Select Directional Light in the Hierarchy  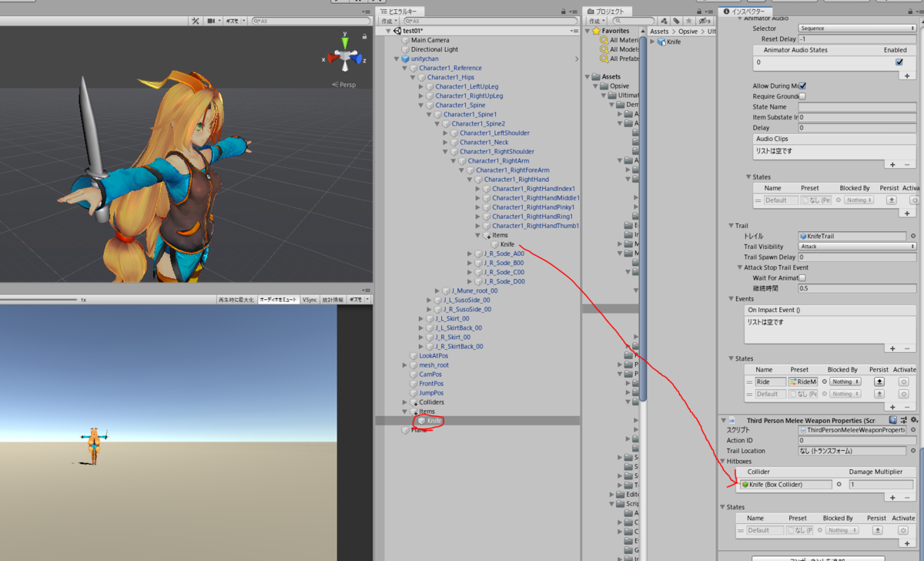pos(434,49)
